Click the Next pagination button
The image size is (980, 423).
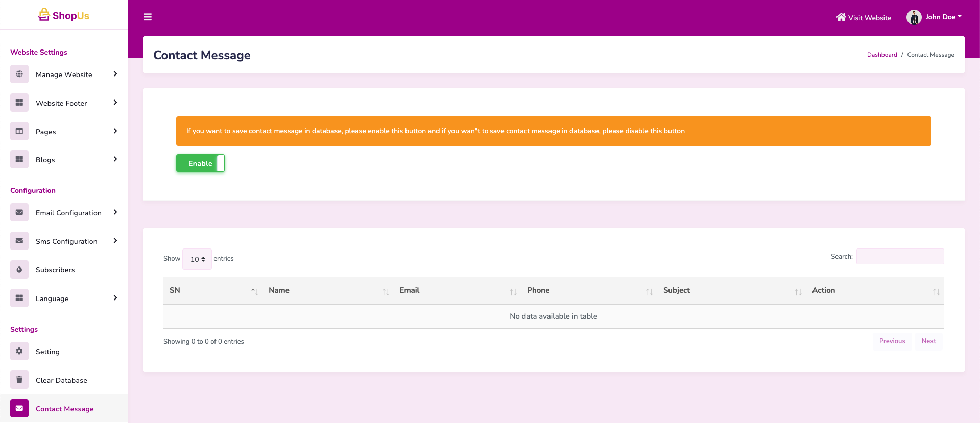[928, 341]
